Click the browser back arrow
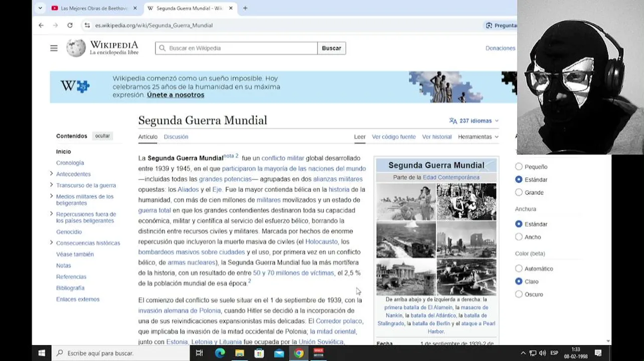Image resolution: width=644 pixels, height=361 pixels. [41, 25]
